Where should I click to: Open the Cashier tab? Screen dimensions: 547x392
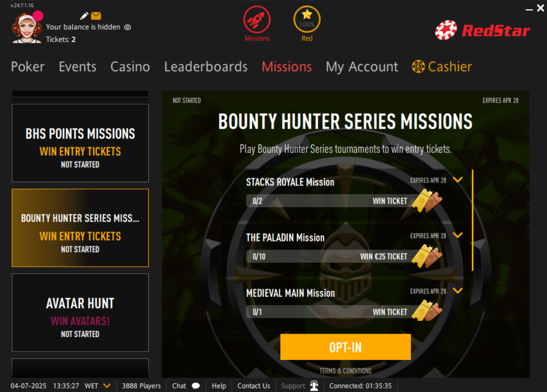coord(442,66)
